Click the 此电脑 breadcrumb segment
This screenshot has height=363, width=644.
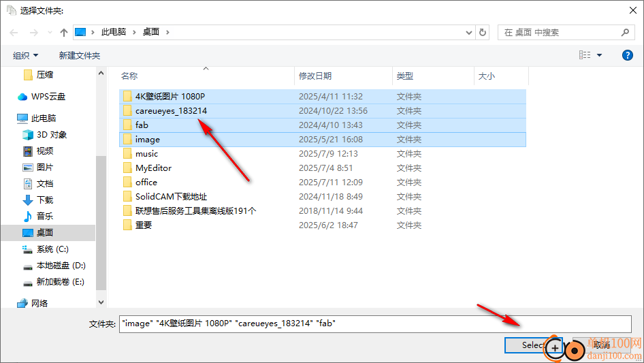pyautogui.click(x=114, y=32)
